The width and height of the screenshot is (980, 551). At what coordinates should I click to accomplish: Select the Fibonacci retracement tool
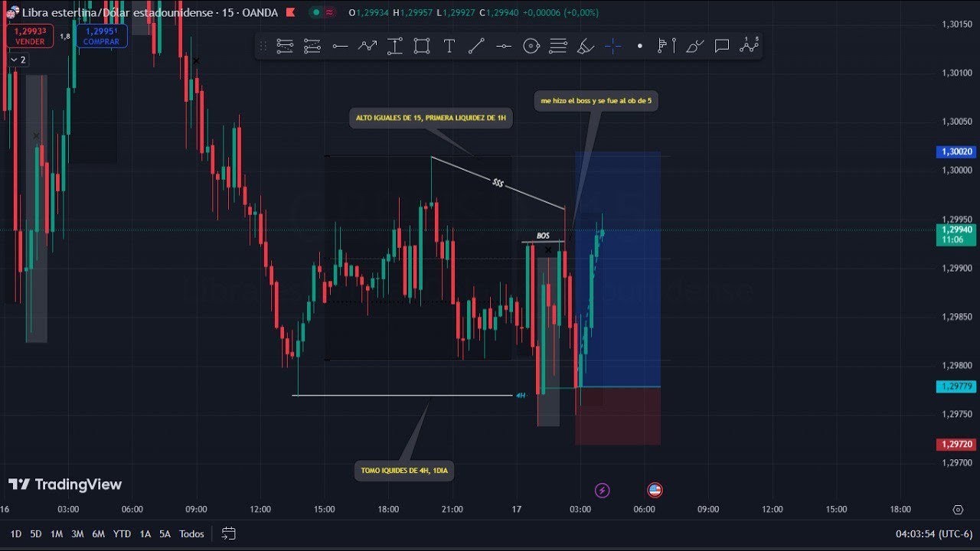click(x=558, y=46)
